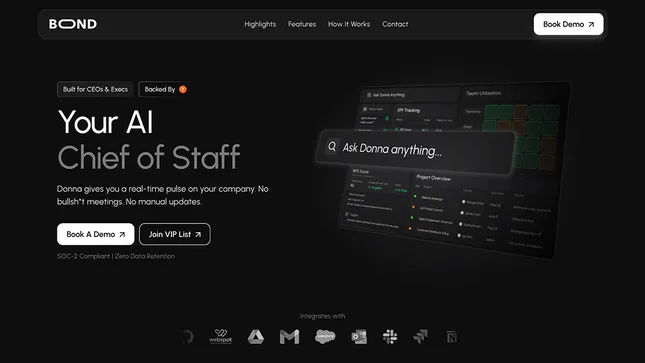Select Contact in the navigation
Screen dimensions: 645x363
point(395,24)
